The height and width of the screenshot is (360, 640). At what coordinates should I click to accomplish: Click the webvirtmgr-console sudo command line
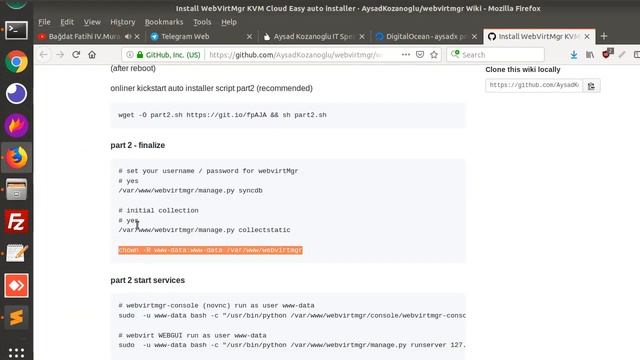tap(291, 316)
